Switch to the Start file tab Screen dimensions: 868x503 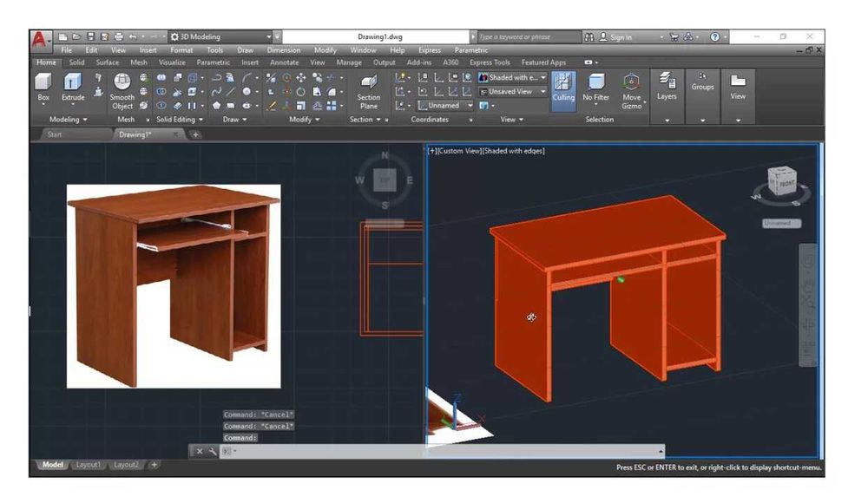click(54, 134)
